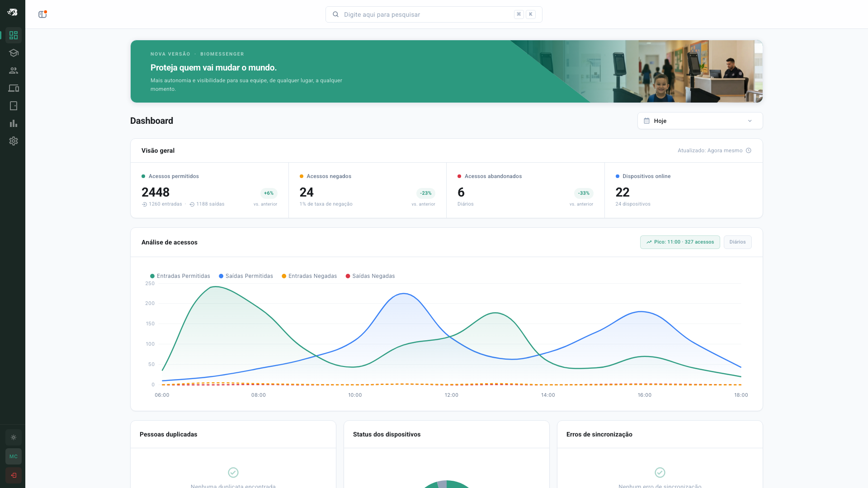Toggle Entradas Permitidas legend series
Viewport: 868px width, 488px height.
coord(180,276)
